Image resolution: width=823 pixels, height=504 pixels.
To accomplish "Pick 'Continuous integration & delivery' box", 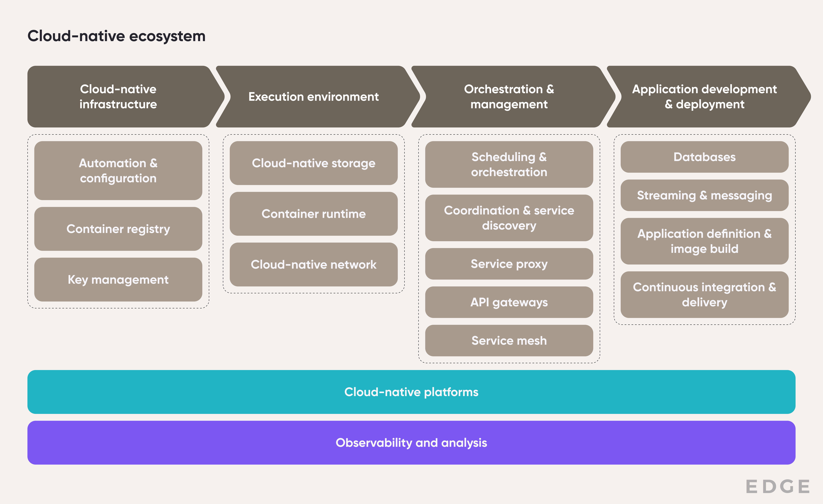I will click(x=704, y=295).
